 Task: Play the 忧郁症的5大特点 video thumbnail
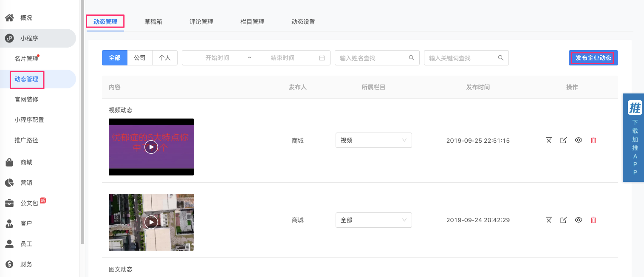coord(151,147)
